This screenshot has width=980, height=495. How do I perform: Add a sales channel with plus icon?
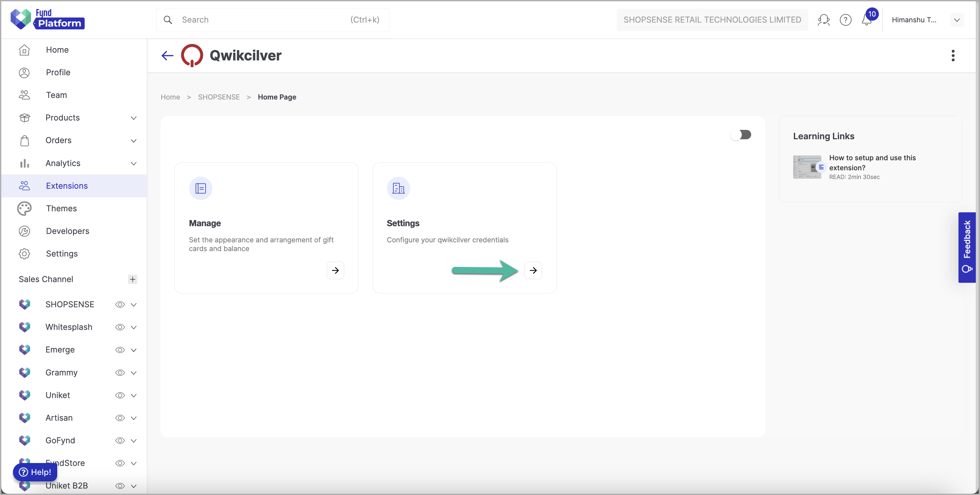click(x=133, y=279)
